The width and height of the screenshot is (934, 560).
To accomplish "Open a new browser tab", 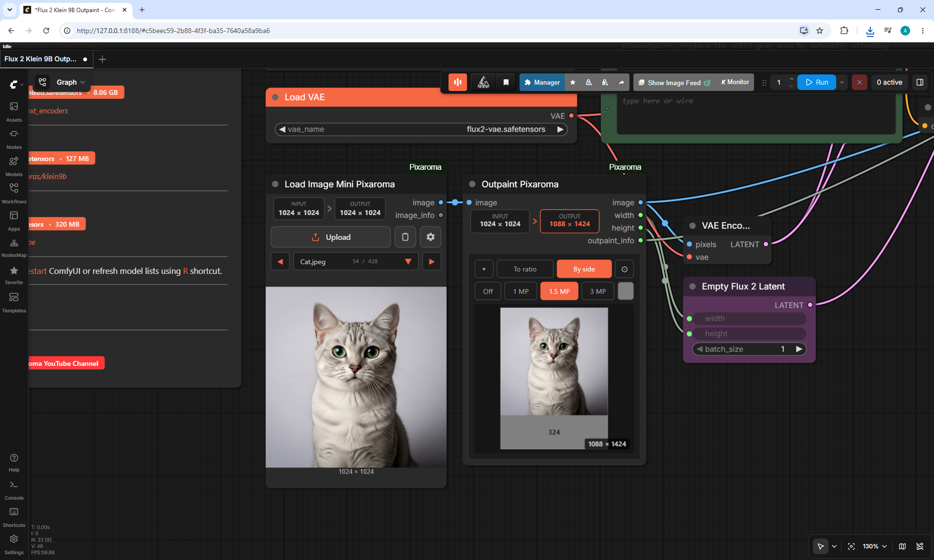I will pyautogui.click(x=142, y=10).
